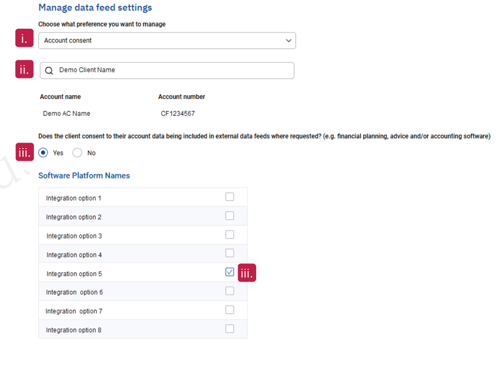Select the Demo AC Name account row
Image resolution: width=500 pixels, height=365 pixels.
pyautogui.click(x=66, y=114)
